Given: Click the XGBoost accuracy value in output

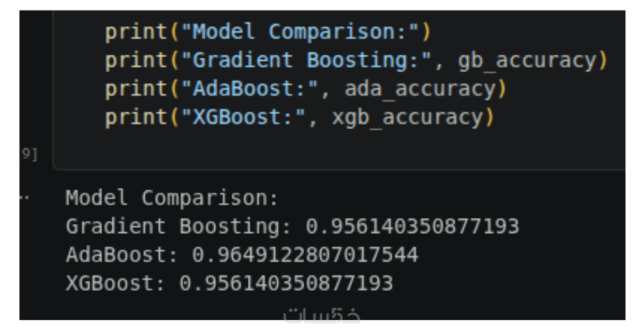Looking at the screenshot, I should 286,284.
